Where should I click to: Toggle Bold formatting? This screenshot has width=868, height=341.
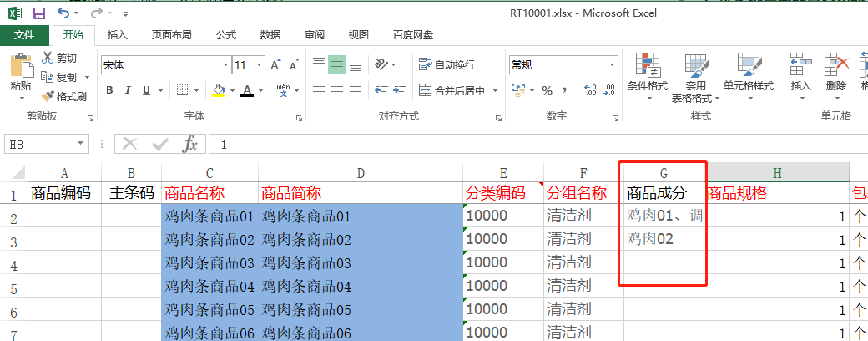pos(109,90)
